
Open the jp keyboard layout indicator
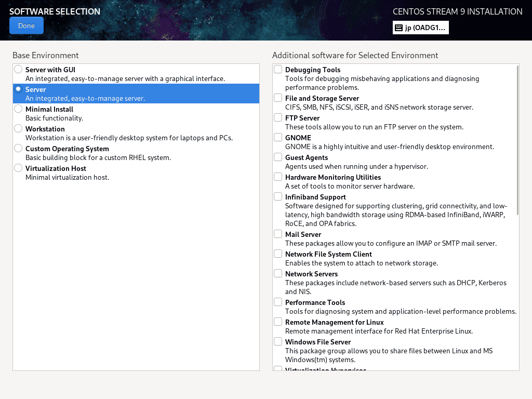[x=421, y=28]
